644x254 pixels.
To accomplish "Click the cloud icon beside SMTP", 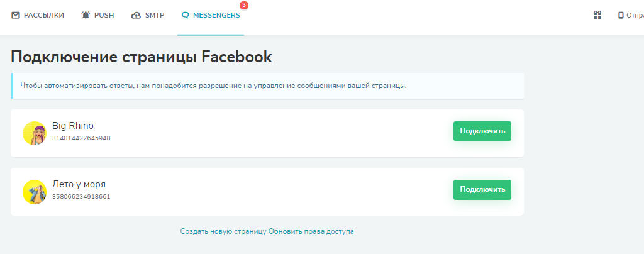I will (136, 15).
